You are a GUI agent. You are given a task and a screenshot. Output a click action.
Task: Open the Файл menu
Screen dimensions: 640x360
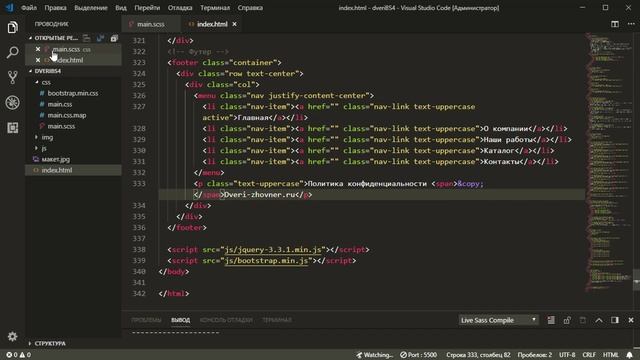tap(29, 8)
